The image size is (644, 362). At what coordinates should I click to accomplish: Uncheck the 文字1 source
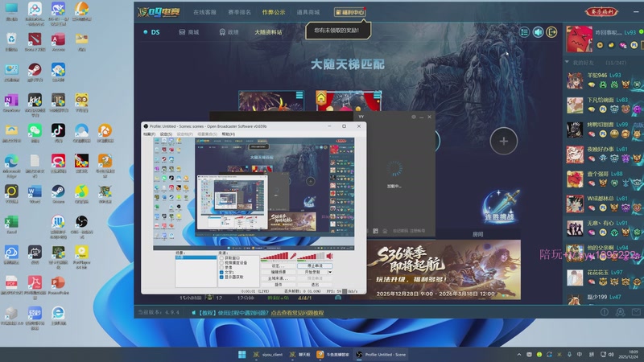coord(222,273)
